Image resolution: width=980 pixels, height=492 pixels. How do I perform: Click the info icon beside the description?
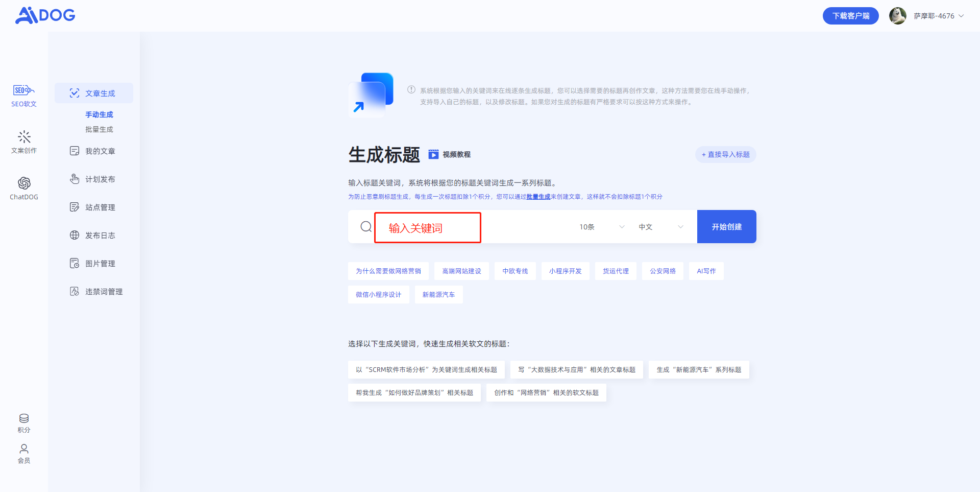(x=411, y=90)
